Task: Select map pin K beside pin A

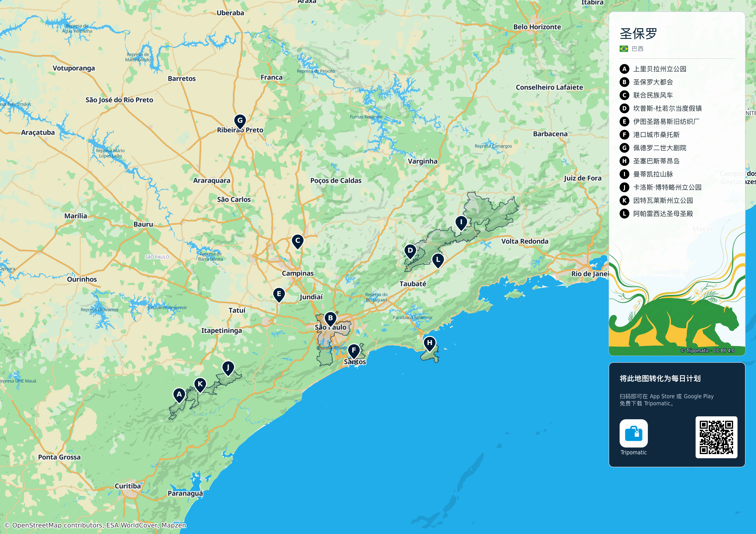Action: pos(200,385)
